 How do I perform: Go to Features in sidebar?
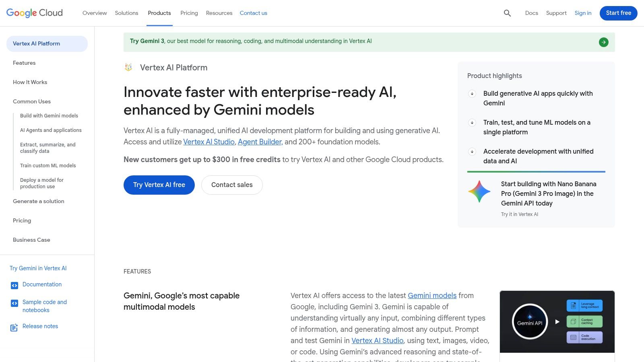24,63
